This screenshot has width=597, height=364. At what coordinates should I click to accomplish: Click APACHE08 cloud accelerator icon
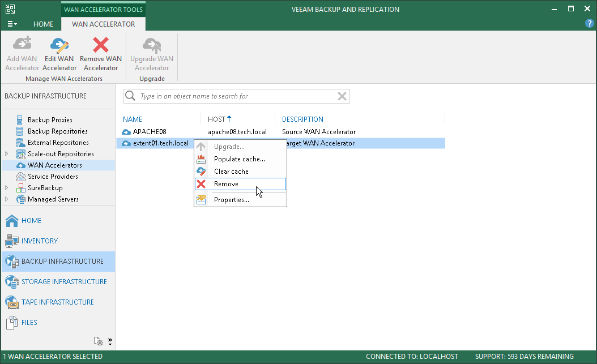tap(126, 132)
